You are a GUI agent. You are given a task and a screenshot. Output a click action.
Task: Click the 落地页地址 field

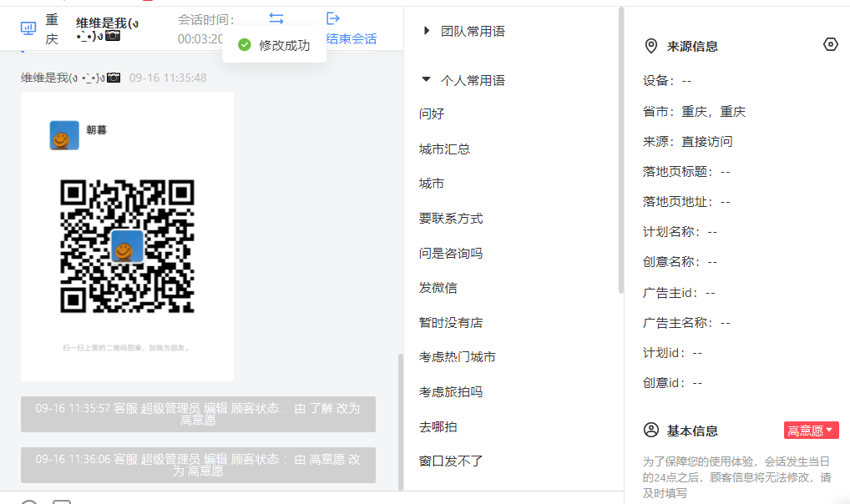point(686,202)
